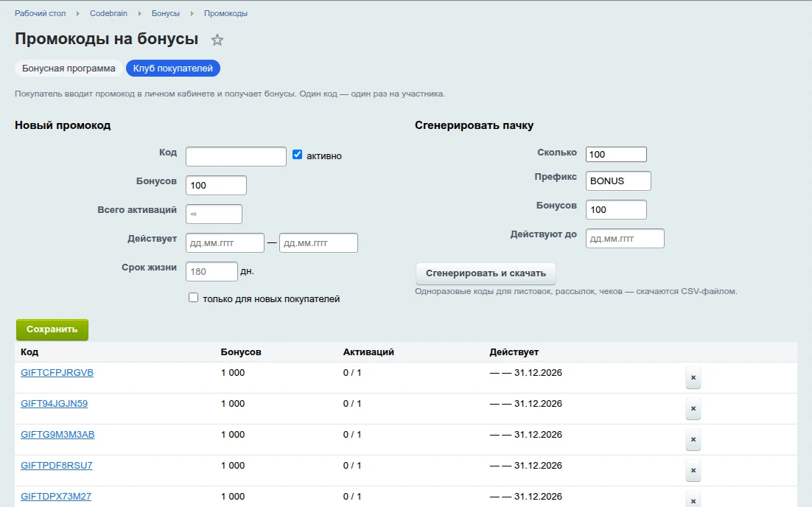Click the "Новый промокод" heading
812x507 pixels.
coord(63,125)
